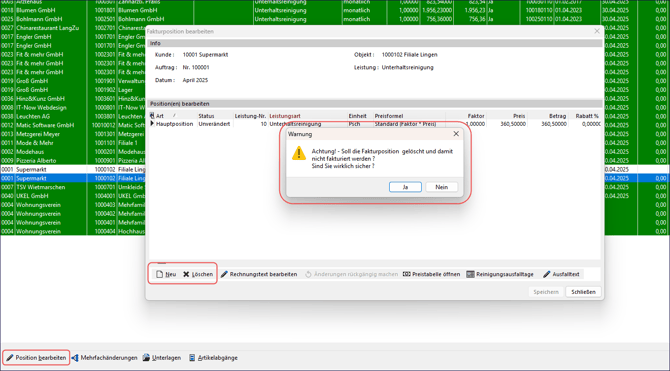Open Reinigungsausfalltage
The image size is (670, 371).
pos(500,274)
